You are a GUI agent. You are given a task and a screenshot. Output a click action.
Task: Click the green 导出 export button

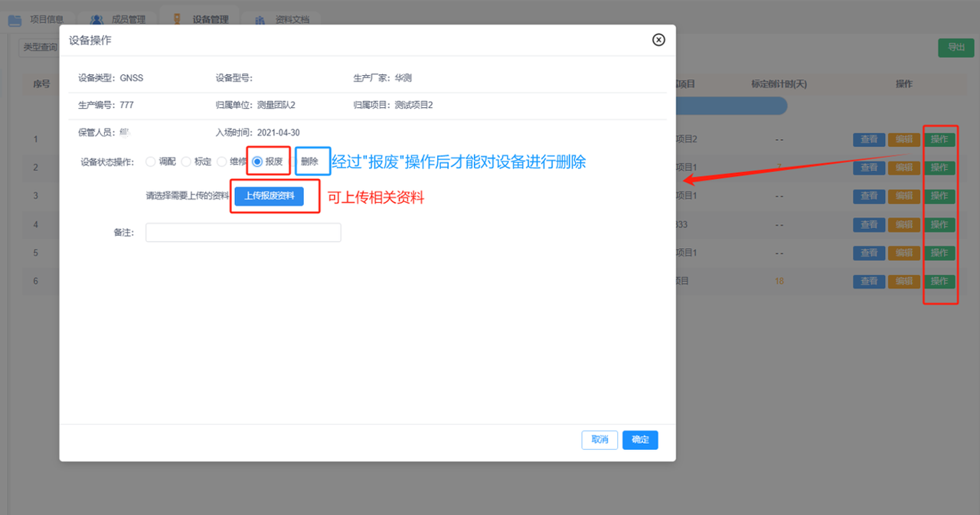point(956,47)
